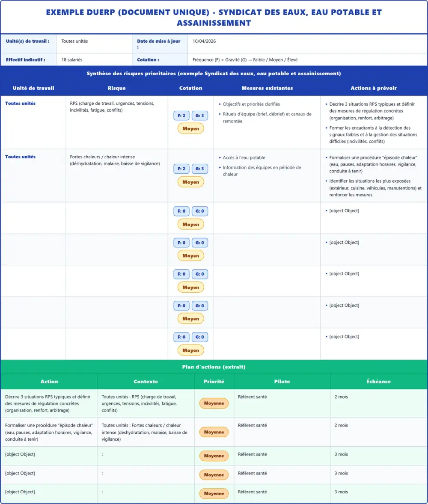This screenshot has width=428, height=504.
Task: Click the 'Moyen' badge in the Fortes chaleurs row
Action: pos(191,182)
